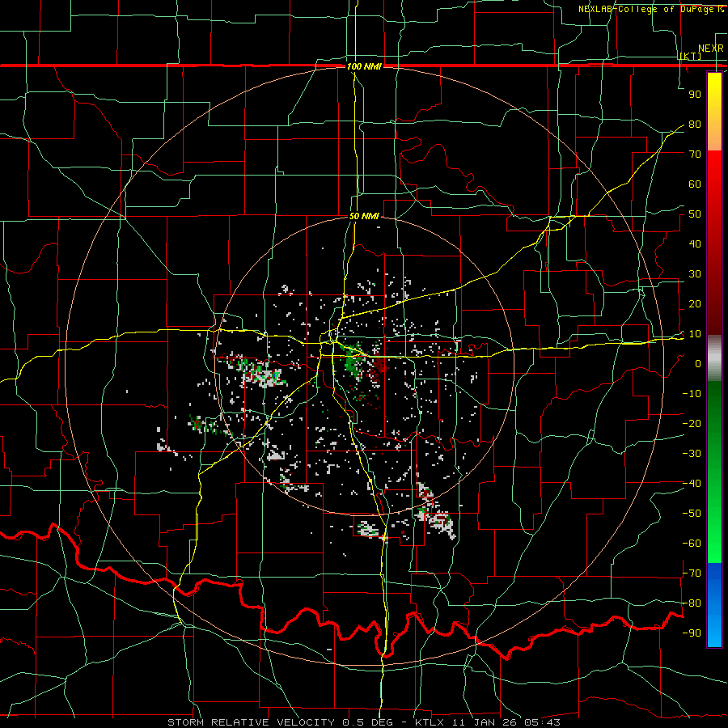The image size is (728, 728).
Task: Click the 0.5 DEG elevation text
Action: pyautogui.click(x=368, y=722)
